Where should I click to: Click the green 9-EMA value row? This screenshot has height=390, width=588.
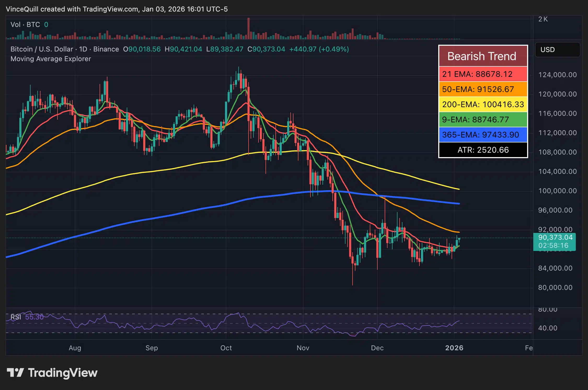pos(483,120)
